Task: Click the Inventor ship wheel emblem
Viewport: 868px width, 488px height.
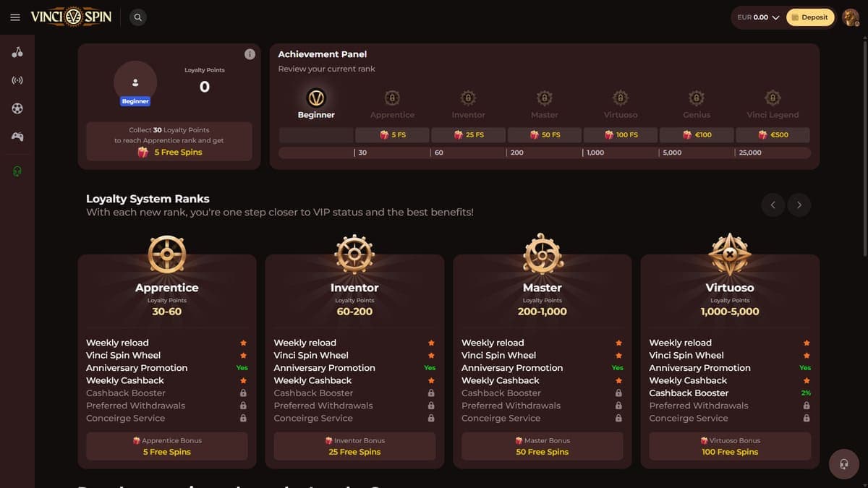Action: pos(354,254)
